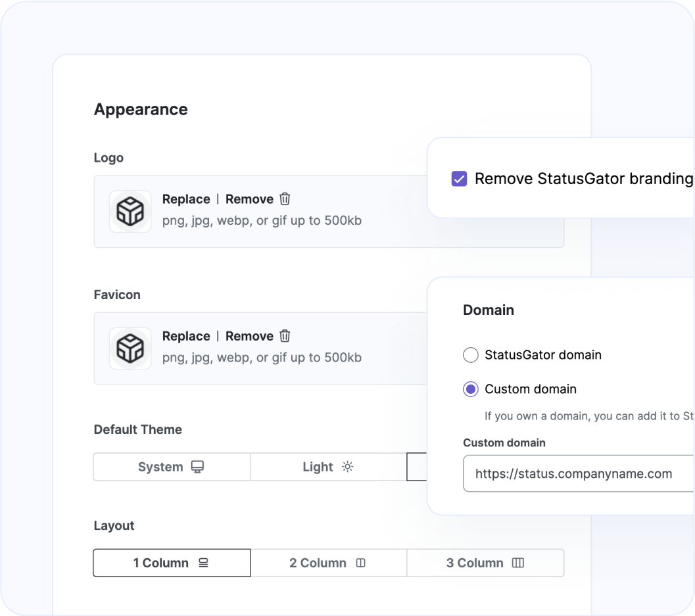Click the cube logo thumbnail under Logo

pyautogui.click(x=130, y=211)
